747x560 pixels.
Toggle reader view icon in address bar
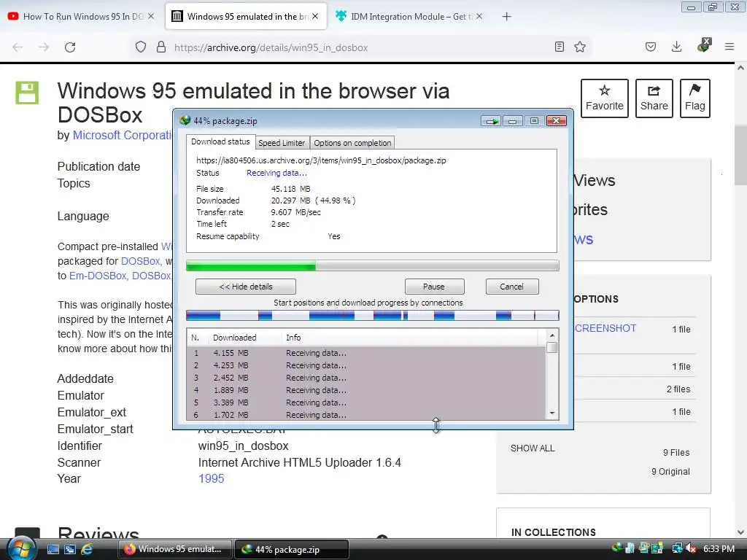point(560,47)
